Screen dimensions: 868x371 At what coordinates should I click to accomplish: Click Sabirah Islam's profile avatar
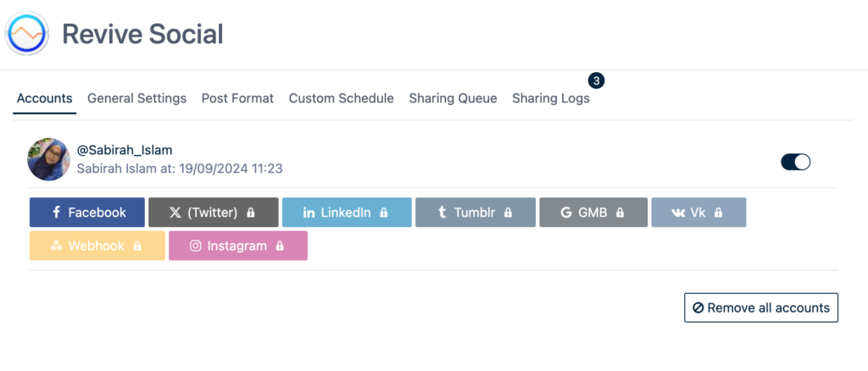pos(48,159)
